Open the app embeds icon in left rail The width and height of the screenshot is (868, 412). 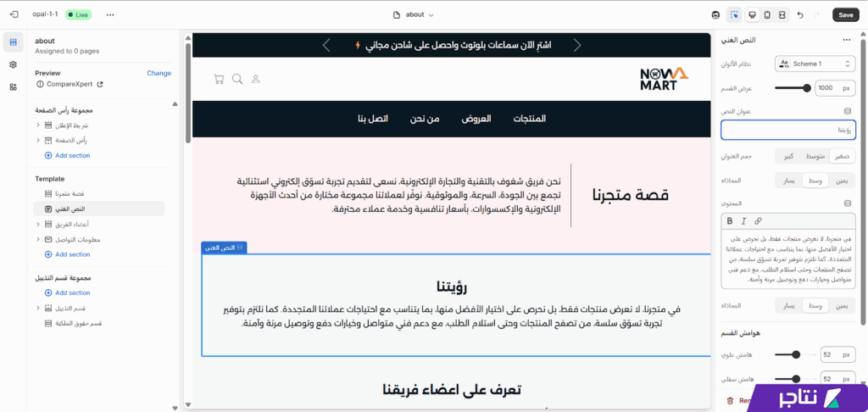coord(13,86)
